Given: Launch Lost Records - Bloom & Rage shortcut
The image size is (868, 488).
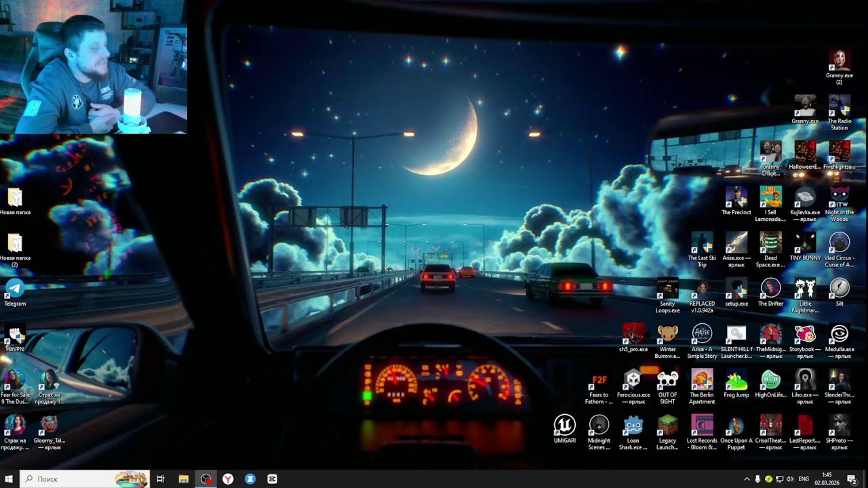Looking at the screenshot, I should (702, 432).
